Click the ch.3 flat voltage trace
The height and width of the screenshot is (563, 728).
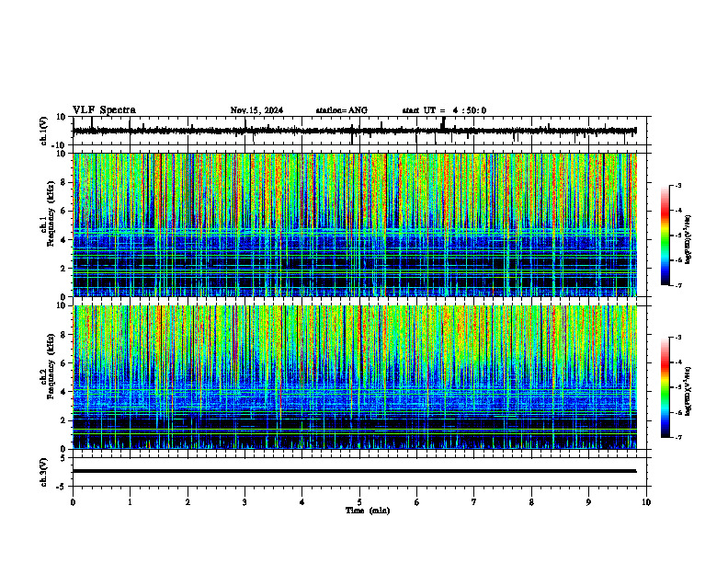pyautogui.click(x=355, y=471)
